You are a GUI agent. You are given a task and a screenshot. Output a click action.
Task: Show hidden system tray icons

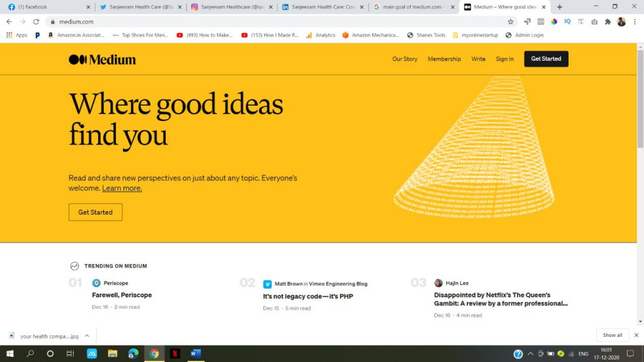pos(531,353)
